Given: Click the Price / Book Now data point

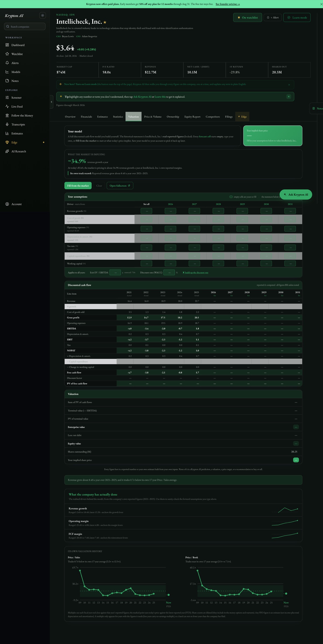Looking at the screenshot, I should click(x=286, y=593).
